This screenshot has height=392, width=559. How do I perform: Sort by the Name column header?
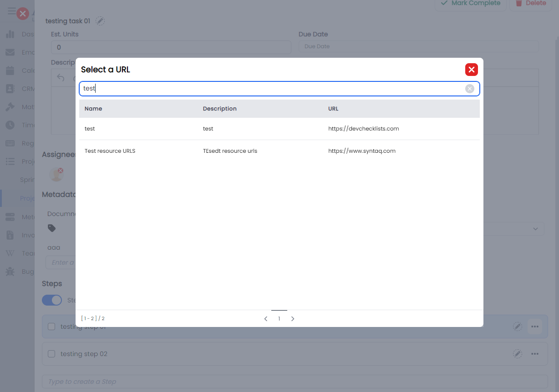93,109
